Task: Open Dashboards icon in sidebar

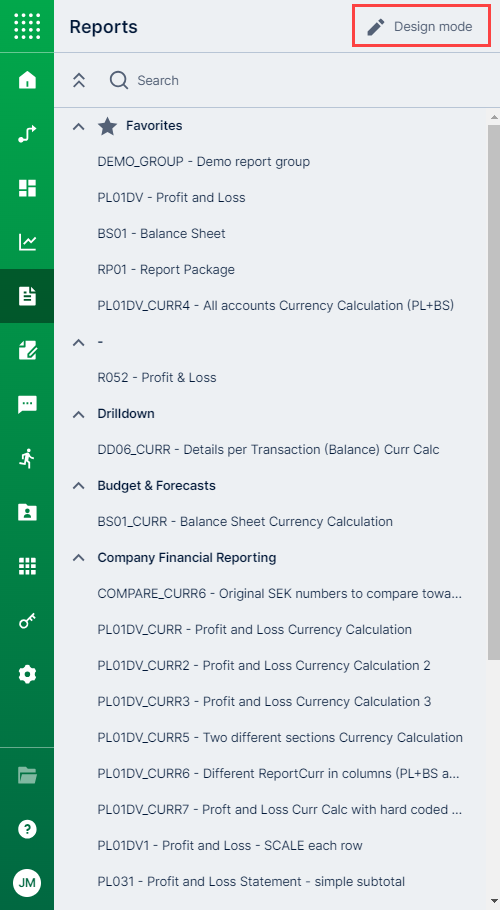Action: [27, 188]
